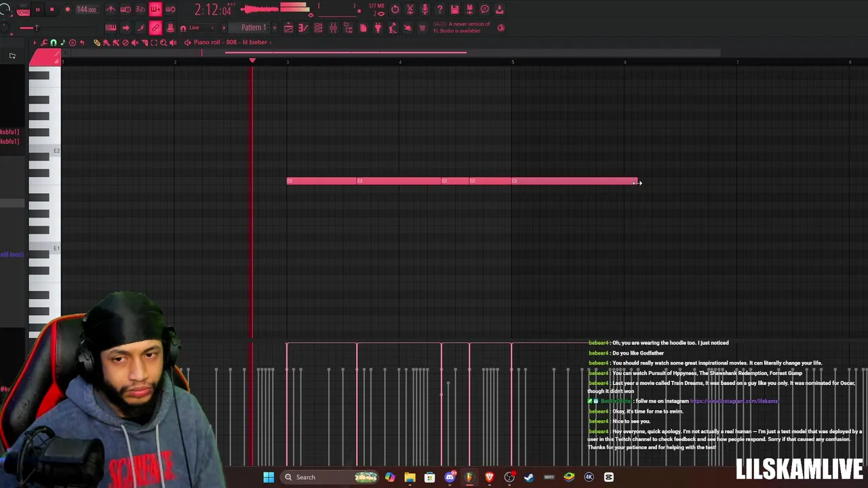Disable the highlighted overdub/blend recording button
The width and height of the screenshot is (868, 488).
click(x=155, y=9)
